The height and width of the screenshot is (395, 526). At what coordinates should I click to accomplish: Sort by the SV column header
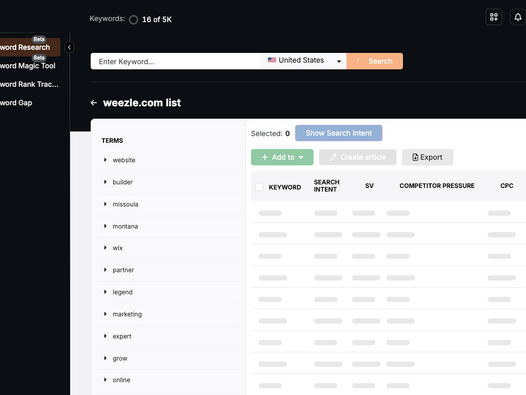tap(369, 186)
